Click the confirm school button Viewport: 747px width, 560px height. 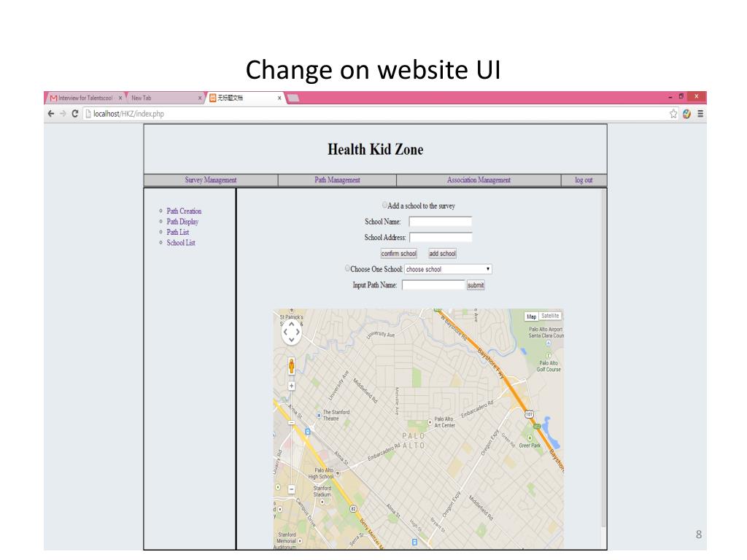coord(399,253)
